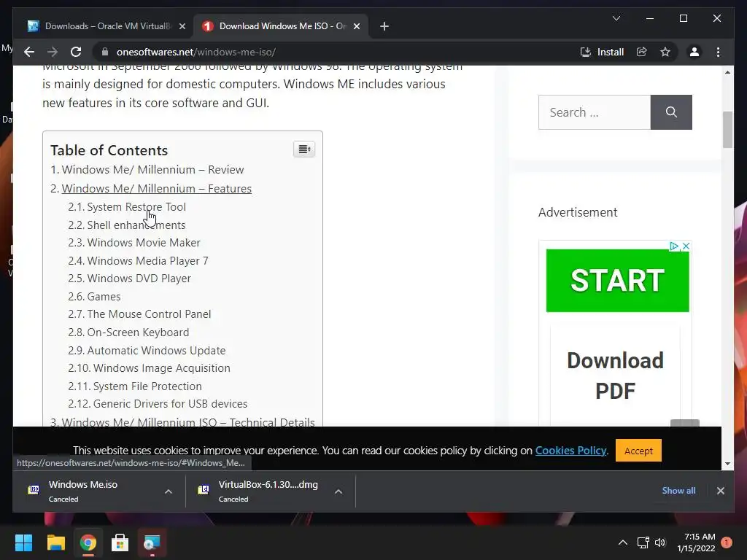Go to Shell enhancements section

tap(136, 225)
